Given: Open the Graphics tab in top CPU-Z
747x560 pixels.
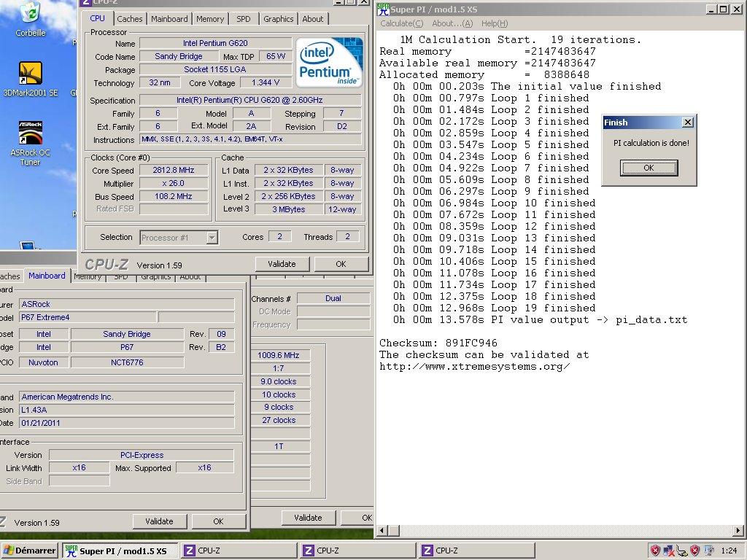Looking at the screenshot, I should pos(278,19).
